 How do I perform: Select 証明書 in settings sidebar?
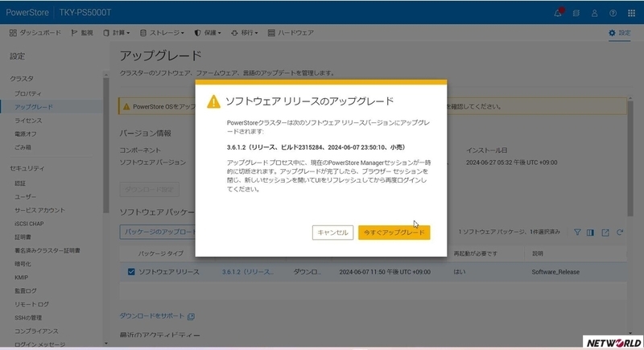pyautogui.click(x=23, y=237)
